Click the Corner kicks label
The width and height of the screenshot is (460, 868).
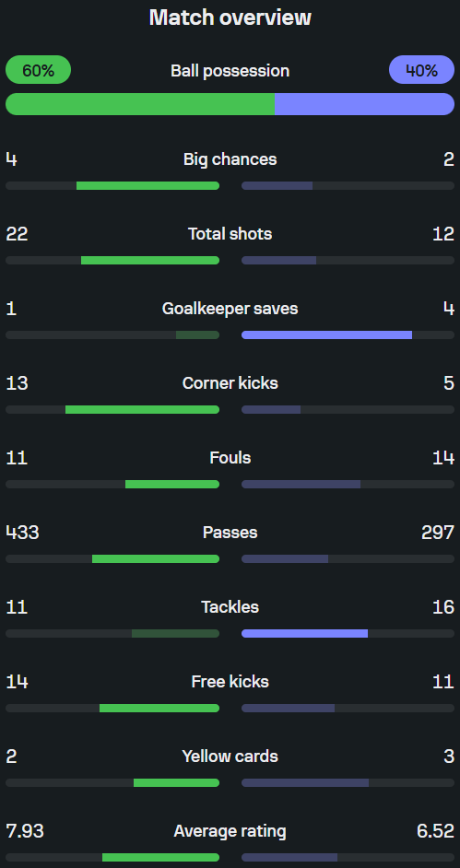coord(230,383)
